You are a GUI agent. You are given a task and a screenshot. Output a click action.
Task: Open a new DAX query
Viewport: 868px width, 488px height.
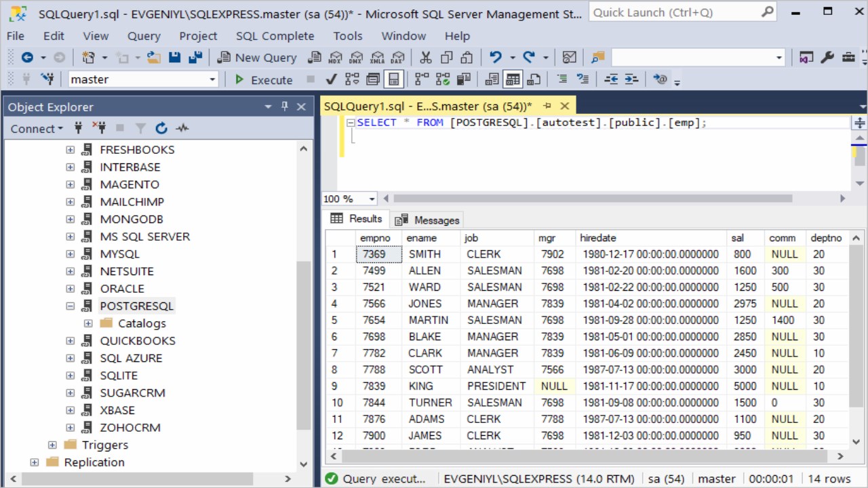click(x=398, y=58)
